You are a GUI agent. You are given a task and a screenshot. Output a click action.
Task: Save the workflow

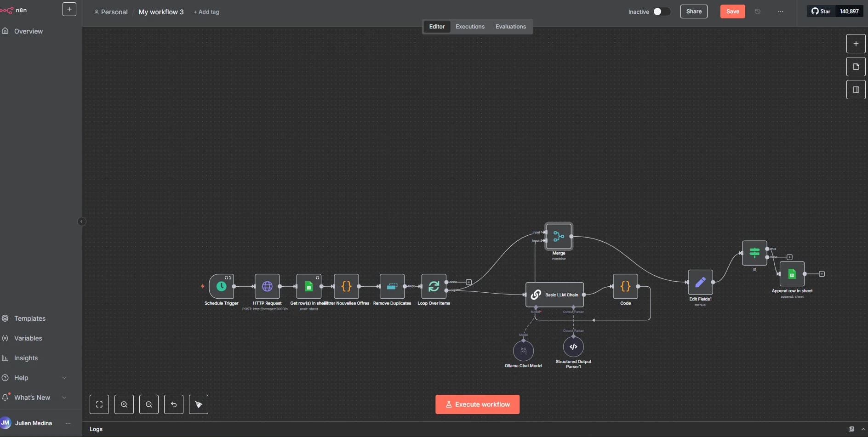(x=732, y=11)
